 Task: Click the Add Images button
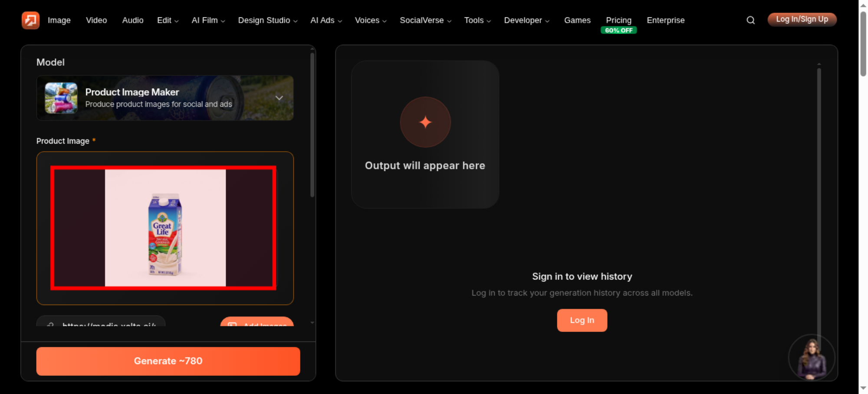[x=257, y=322]
